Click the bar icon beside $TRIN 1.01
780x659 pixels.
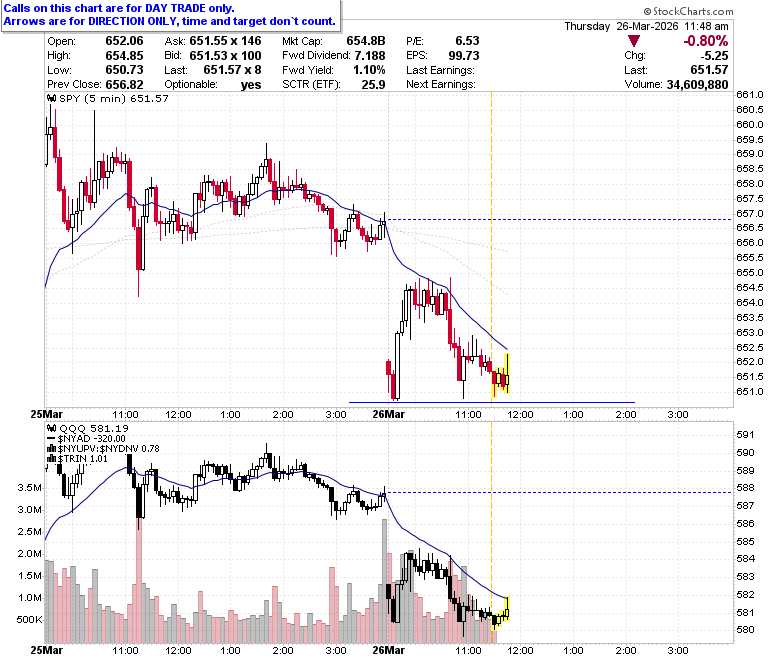click(52, 459)
